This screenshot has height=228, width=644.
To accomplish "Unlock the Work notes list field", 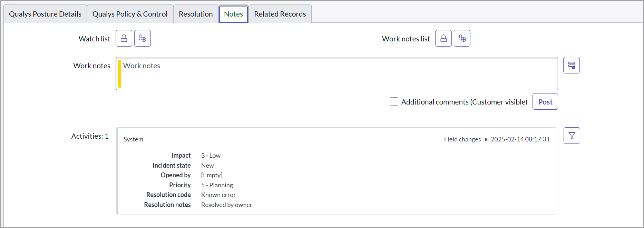I will point(443,38).
